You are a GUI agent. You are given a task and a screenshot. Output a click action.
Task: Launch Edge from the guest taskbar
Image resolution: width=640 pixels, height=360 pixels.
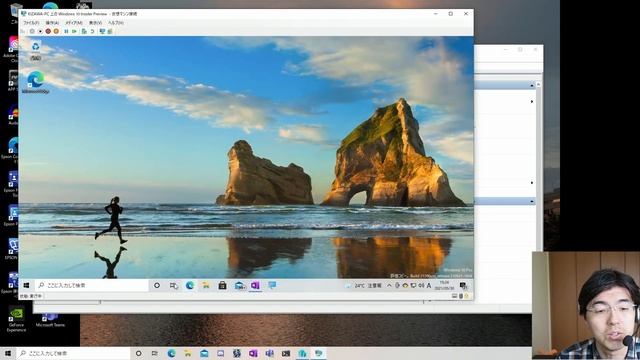pos(190,285)
